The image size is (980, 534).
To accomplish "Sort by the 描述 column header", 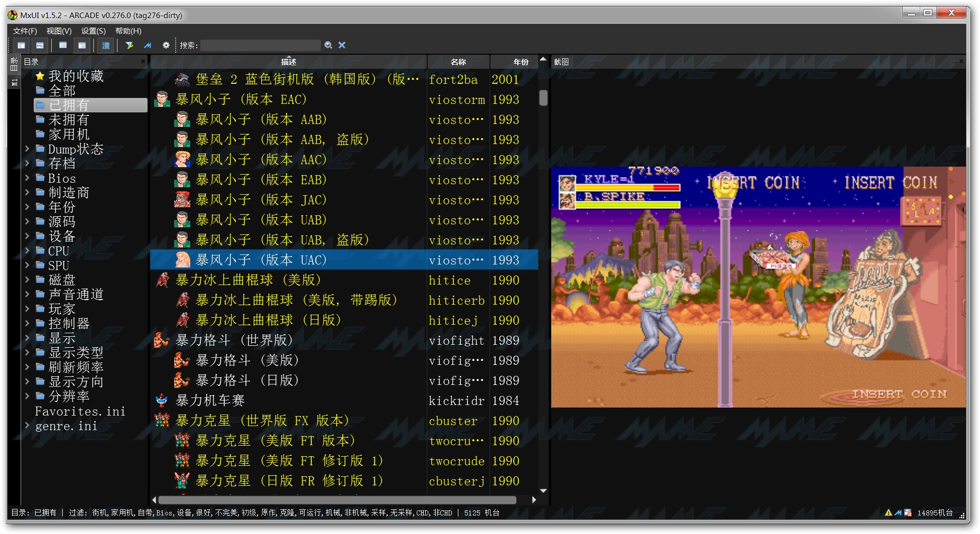I will pos(289,62).
